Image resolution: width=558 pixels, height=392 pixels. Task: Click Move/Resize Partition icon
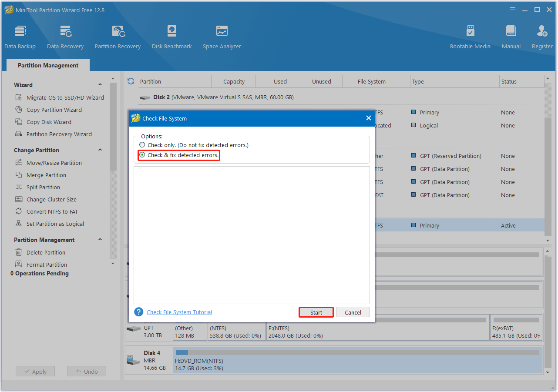(x=19, y=163)
